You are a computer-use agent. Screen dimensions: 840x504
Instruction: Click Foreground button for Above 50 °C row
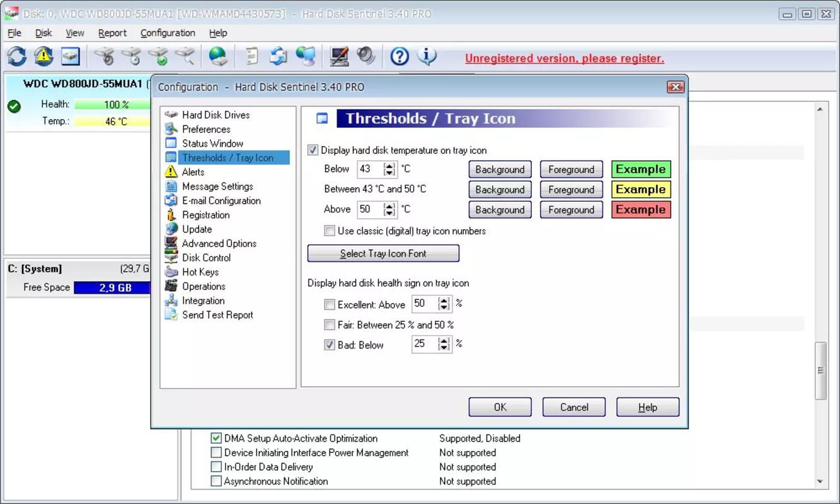pos(572,210)
